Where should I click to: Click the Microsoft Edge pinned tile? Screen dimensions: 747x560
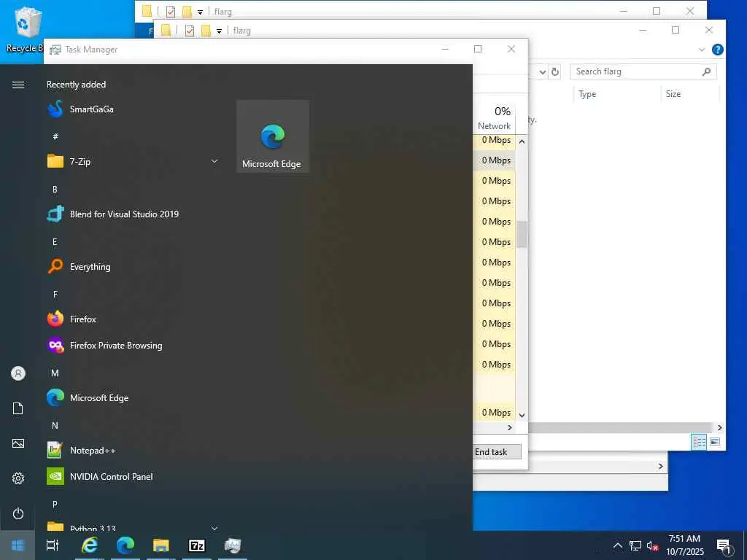[273, 136]
